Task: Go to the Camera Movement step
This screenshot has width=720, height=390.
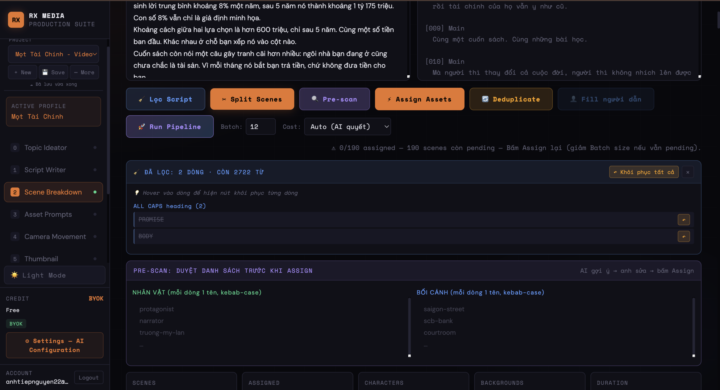Action: tap(53, 237)
